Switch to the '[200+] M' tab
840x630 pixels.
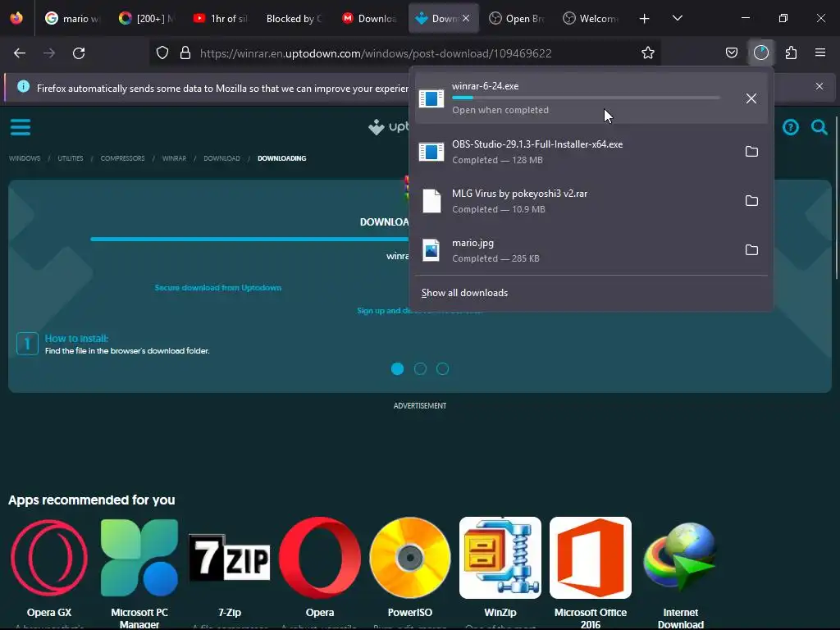pyautogui.click(x=147, y=18)
